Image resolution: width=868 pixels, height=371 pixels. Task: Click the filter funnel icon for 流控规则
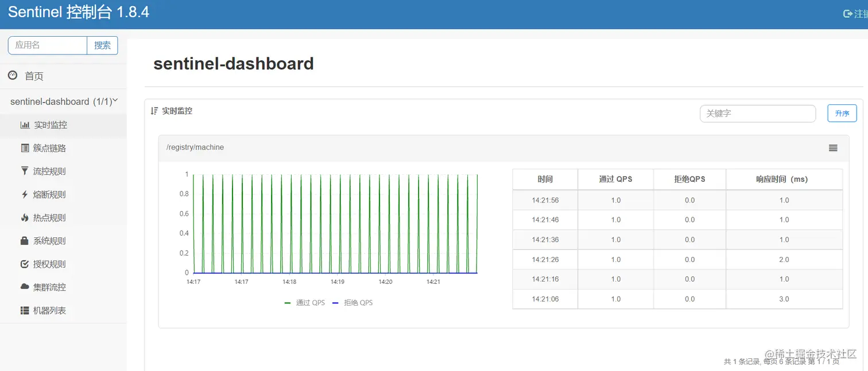(24, 171)
